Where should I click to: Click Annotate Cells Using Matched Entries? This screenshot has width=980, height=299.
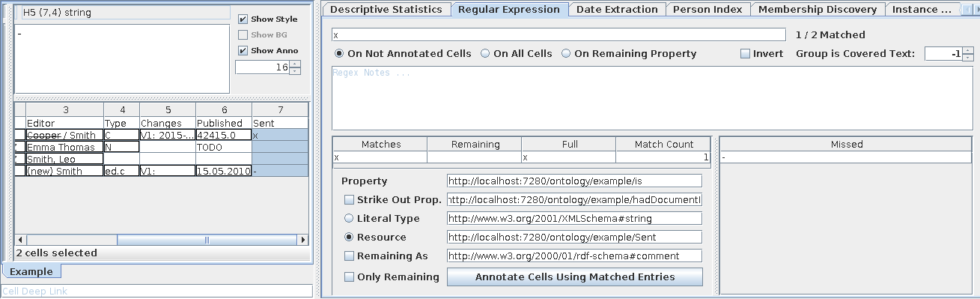click(575, 277)
